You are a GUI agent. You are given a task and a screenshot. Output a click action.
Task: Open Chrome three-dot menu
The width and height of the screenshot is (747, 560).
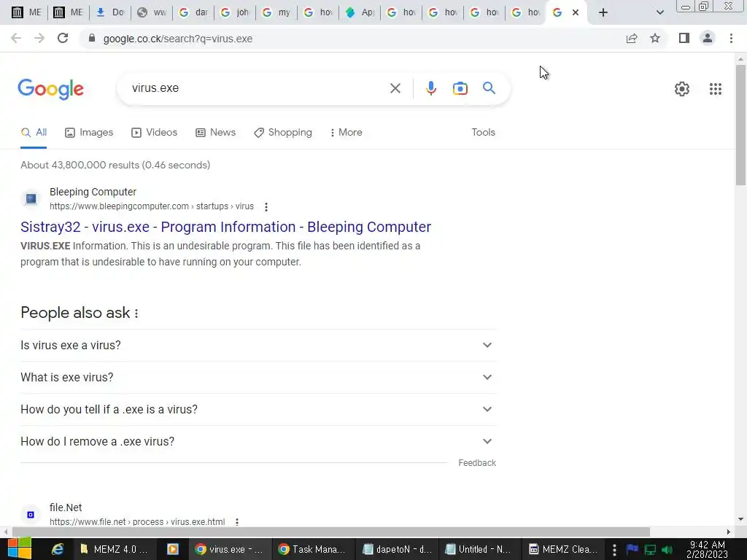[x=731, y=38]
